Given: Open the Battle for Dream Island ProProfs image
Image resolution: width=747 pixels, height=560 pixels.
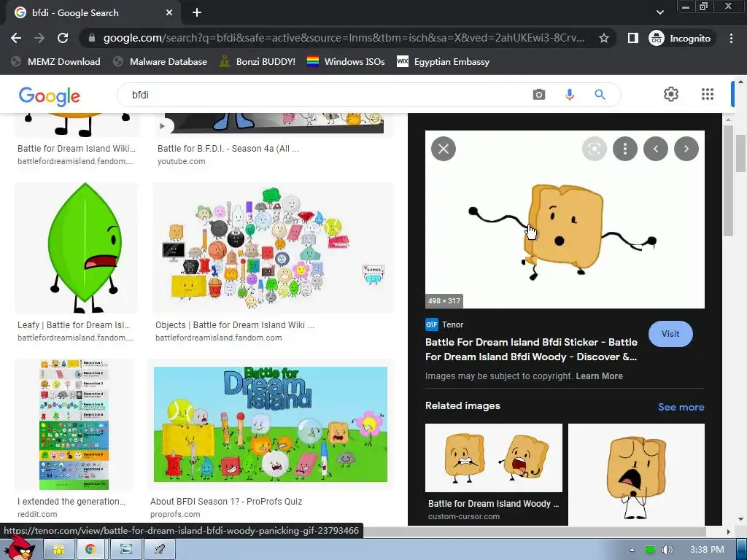Looking at the screenshot, I should point(271,424).
